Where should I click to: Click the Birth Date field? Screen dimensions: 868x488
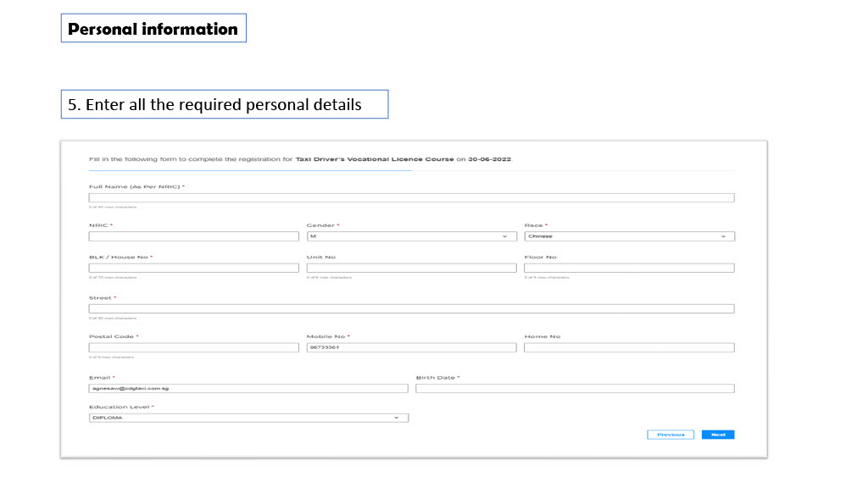[x=576, y=388]
